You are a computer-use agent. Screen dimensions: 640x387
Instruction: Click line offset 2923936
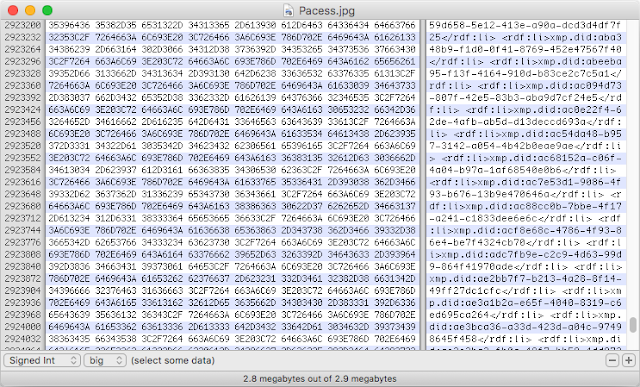click(x=23, y=303)
